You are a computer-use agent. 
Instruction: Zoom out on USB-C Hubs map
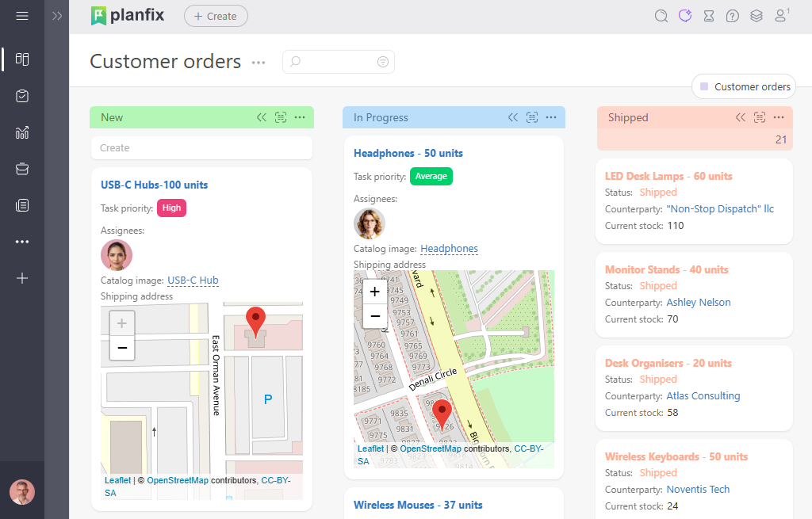(x=121, y=348)
